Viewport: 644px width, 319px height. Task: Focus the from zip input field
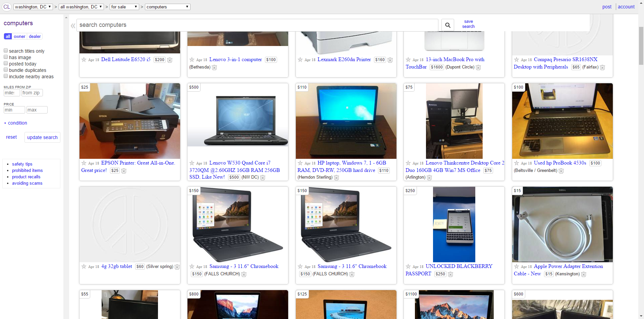coord(32,93)
